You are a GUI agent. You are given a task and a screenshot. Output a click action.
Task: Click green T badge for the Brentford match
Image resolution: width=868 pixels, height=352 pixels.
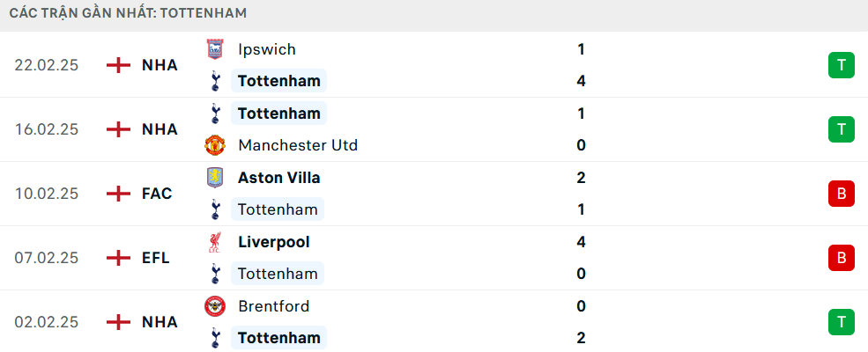[842, 322]
